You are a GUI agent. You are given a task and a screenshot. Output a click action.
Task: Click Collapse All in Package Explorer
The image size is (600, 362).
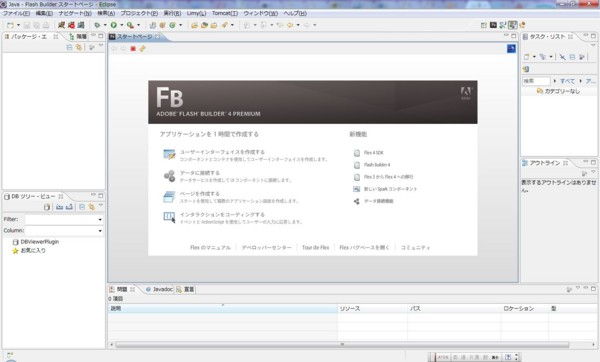[x=69, y=47]
